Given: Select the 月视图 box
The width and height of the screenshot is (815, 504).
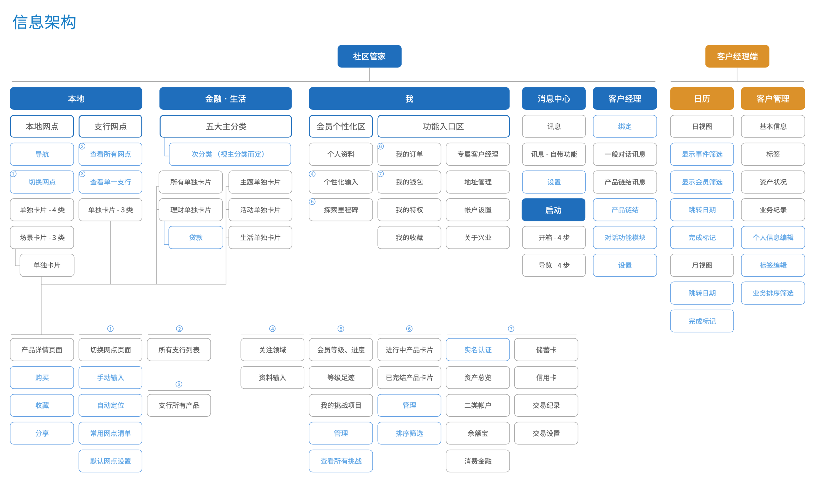Looking at the screenshot, I should point(702,265).
